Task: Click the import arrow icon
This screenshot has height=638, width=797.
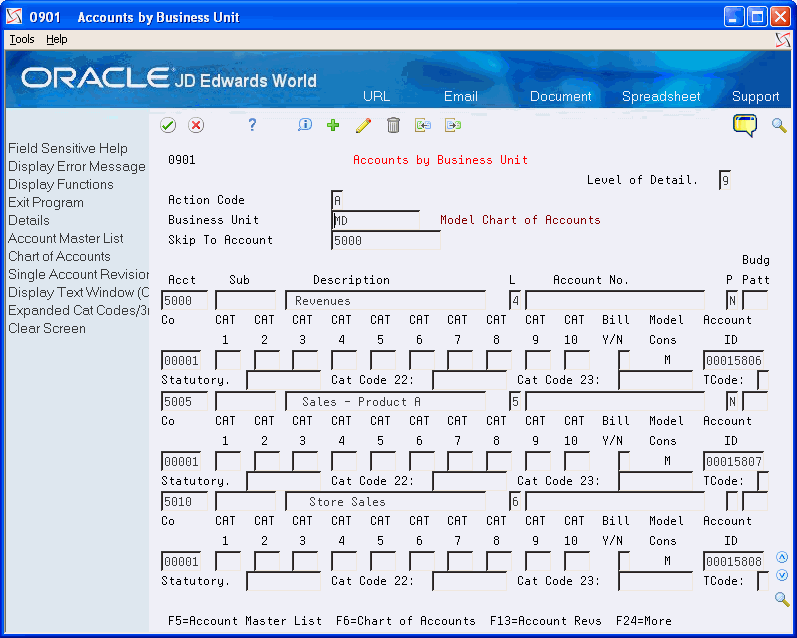Action: pos(422,125)
